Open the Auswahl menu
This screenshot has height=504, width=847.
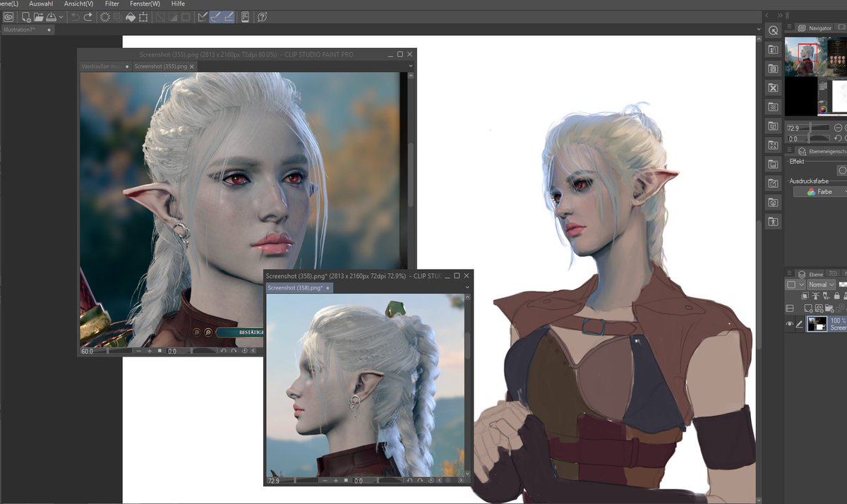click(x=41, y=4)
